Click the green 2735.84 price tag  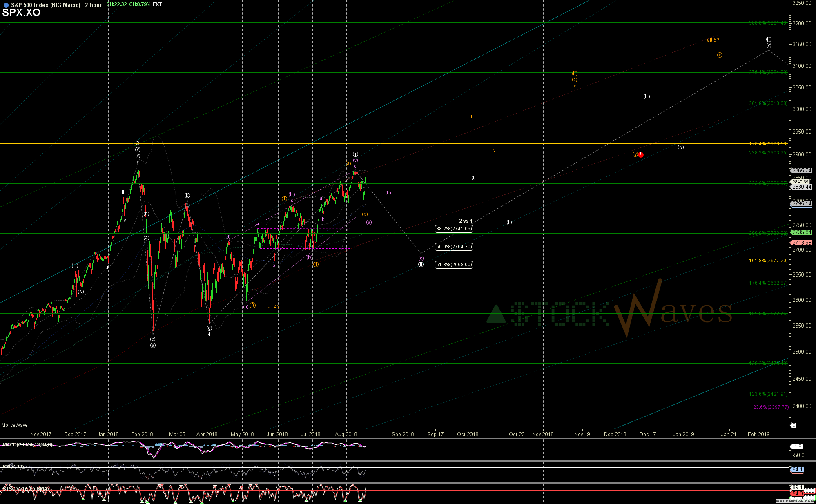[801, 232]
